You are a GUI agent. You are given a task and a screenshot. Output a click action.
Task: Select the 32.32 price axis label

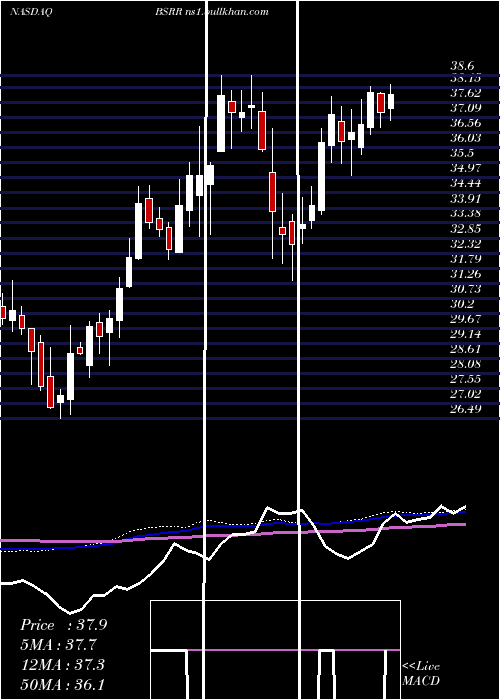(x=466, y=244)
